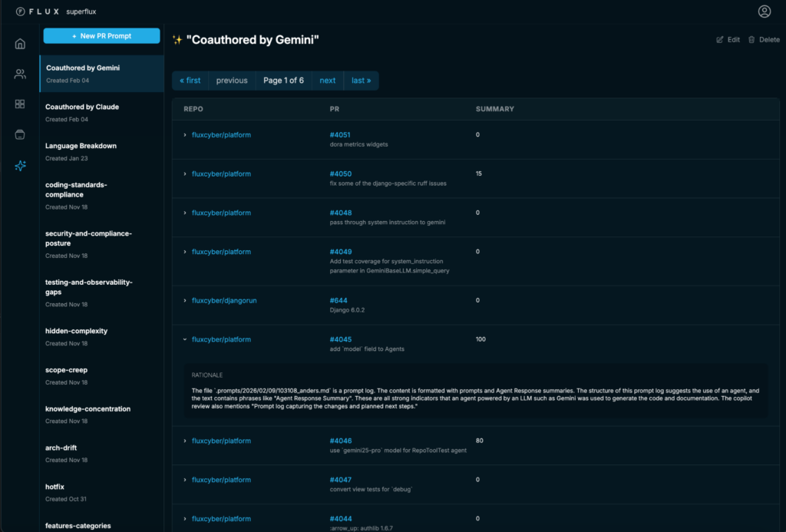Click the Page 1 of 6 indicator

tap(284, 81)
